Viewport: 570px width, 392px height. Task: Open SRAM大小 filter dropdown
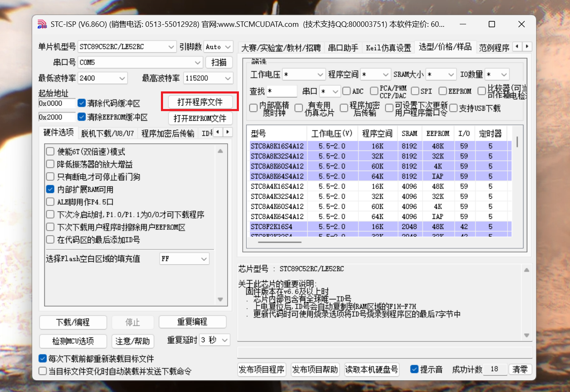(x=441, y=74)
